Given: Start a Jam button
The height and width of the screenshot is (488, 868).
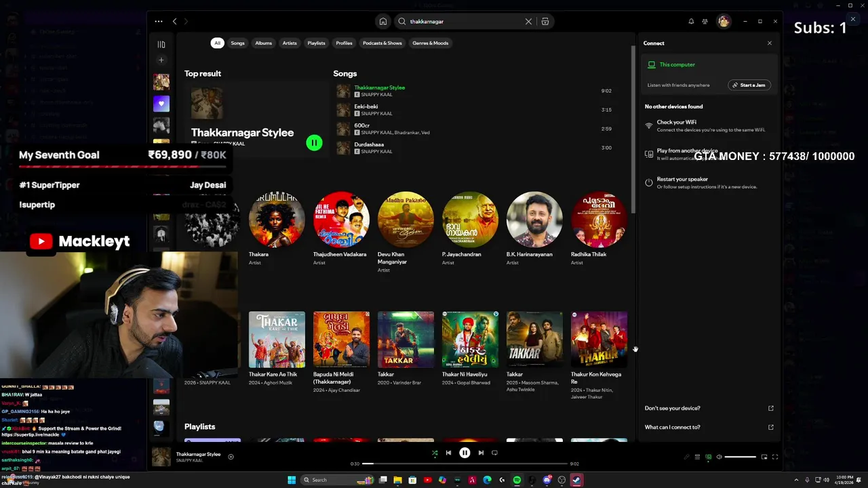Looking at the screenshot, I should pos(749,85).
